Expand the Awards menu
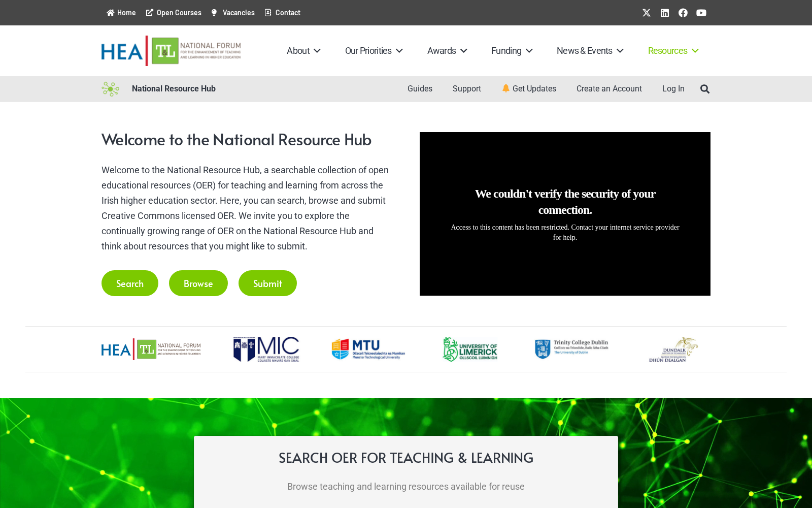Screen dimensions: 812x508 point(447,51)
